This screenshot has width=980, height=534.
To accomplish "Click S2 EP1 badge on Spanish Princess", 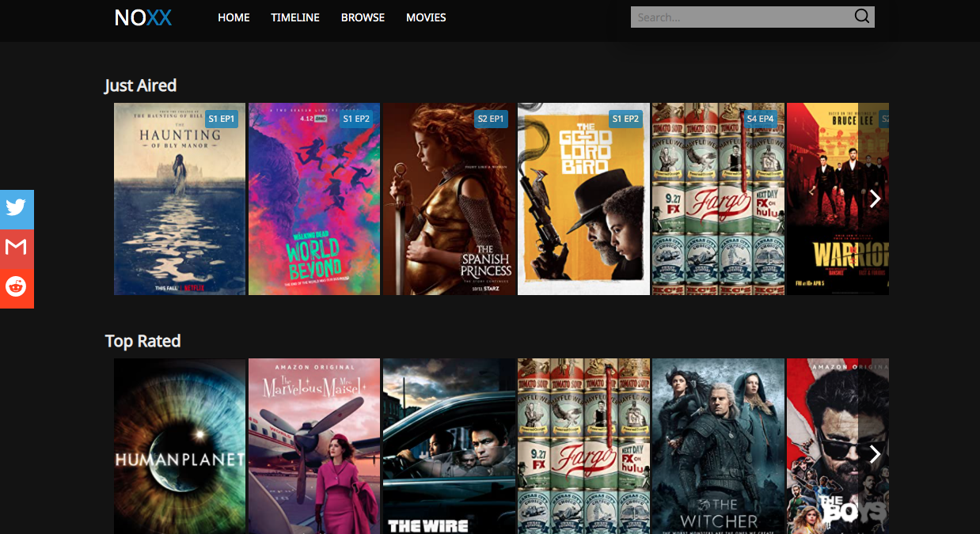I will (491, 119).
